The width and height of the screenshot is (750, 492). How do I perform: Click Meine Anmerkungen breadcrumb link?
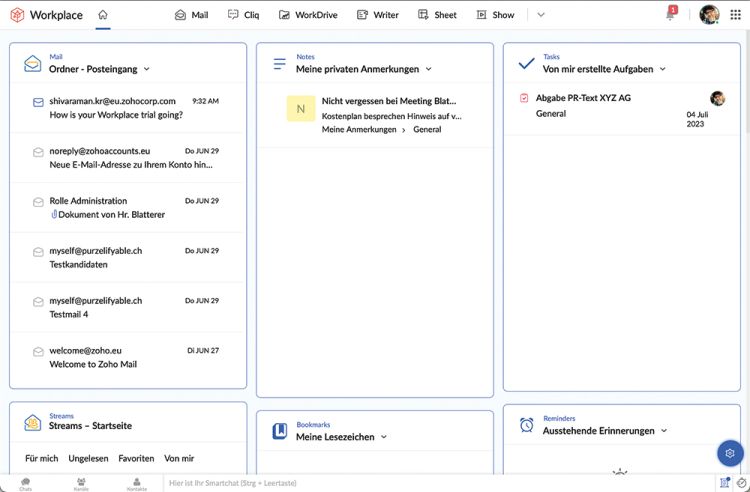tap(359, 129)
